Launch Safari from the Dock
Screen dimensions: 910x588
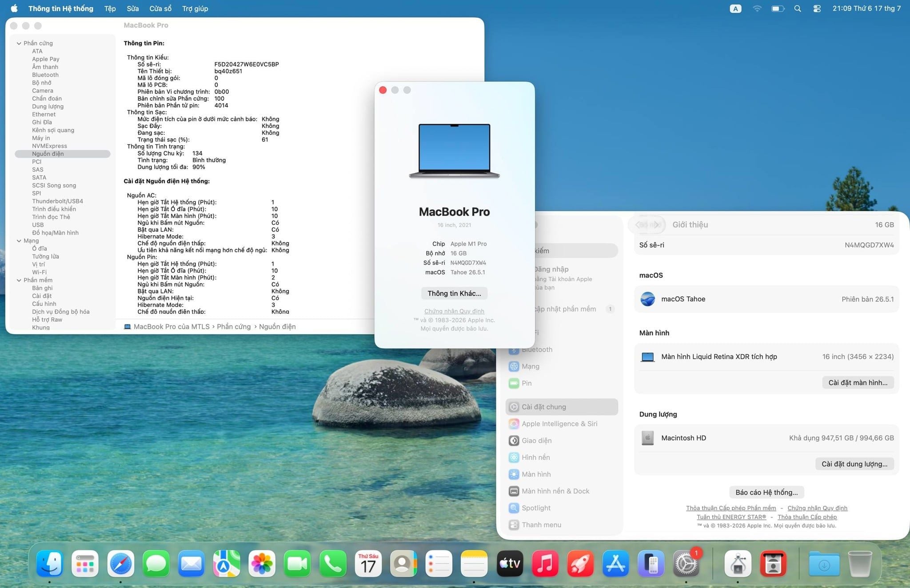pos(120,564)
